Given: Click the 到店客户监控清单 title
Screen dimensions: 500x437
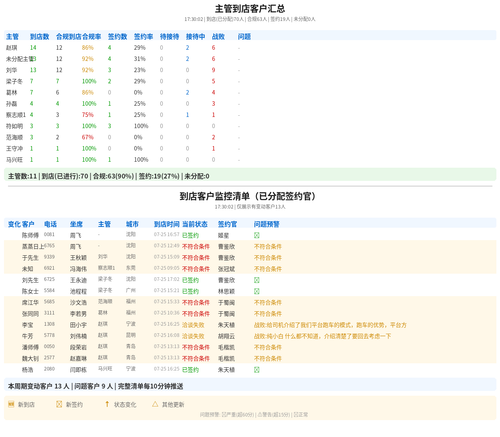Looking at the screenshot, I should (247, 196).
